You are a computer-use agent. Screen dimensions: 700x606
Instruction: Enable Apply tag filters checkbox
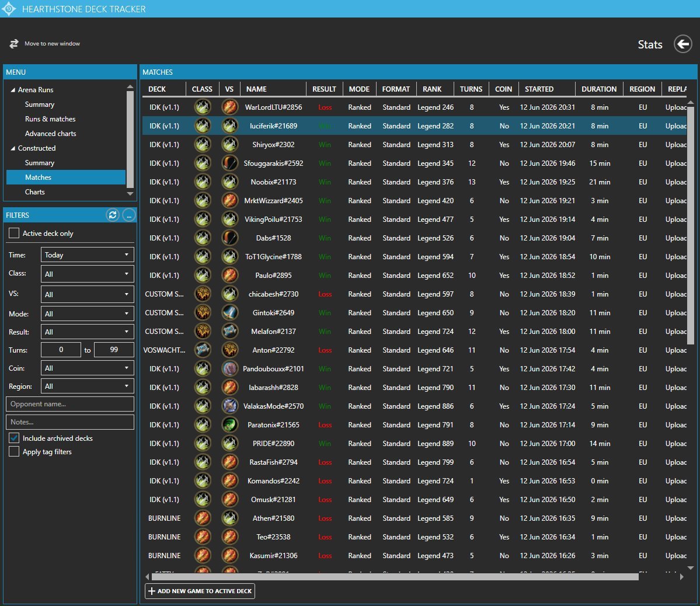tap(14, 451)
